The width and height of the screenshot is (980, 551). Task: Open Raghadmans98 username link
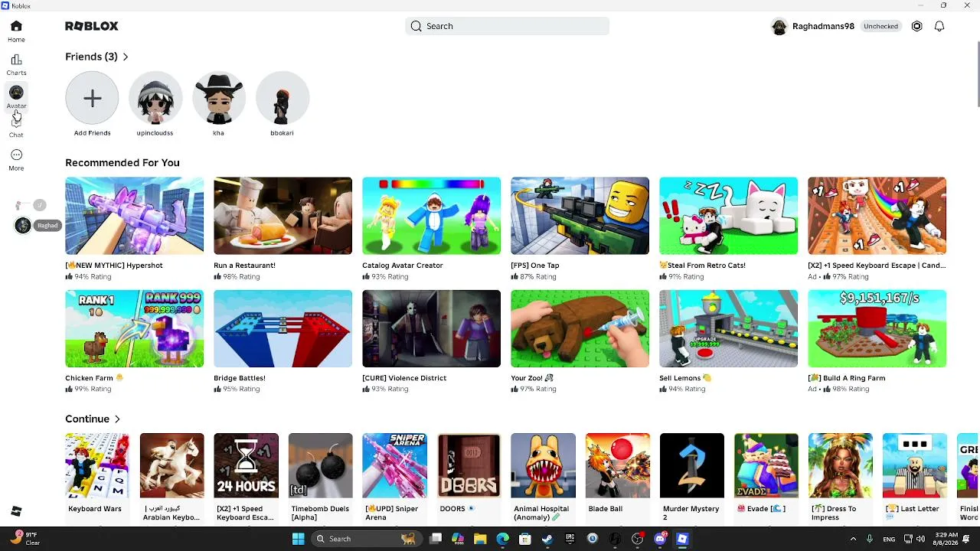(x=823, y=26)
